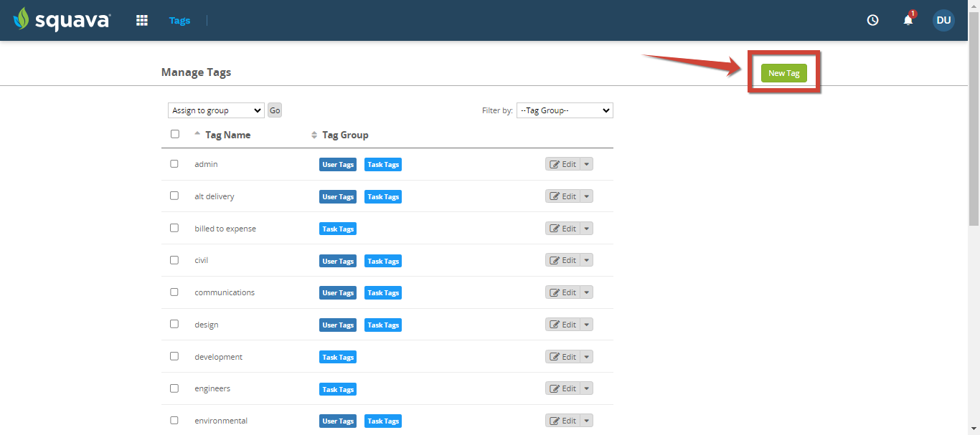This screenshot has height=435, width=980.
Task: Select the billed to expense checkbox
Action: pos(174,228)
